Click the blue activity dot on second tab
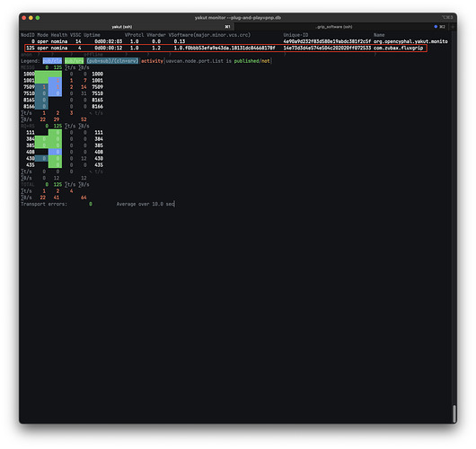The width and height of the screenshot is (476, 449). [436, 27]
